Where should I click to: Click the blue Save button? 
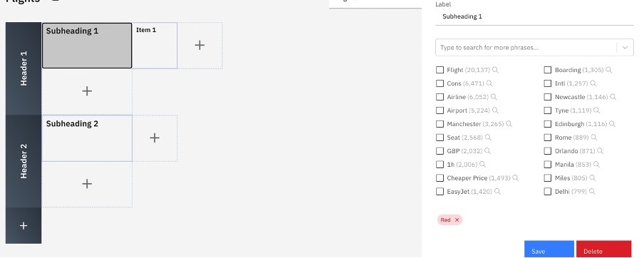(x=549, y=249)
